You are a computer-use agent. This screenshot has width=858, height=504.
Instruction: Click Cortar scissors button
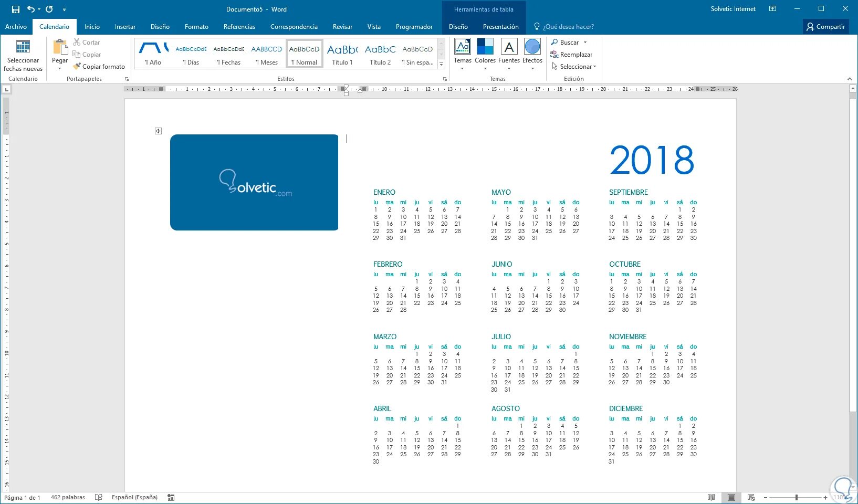coord(87,42)
